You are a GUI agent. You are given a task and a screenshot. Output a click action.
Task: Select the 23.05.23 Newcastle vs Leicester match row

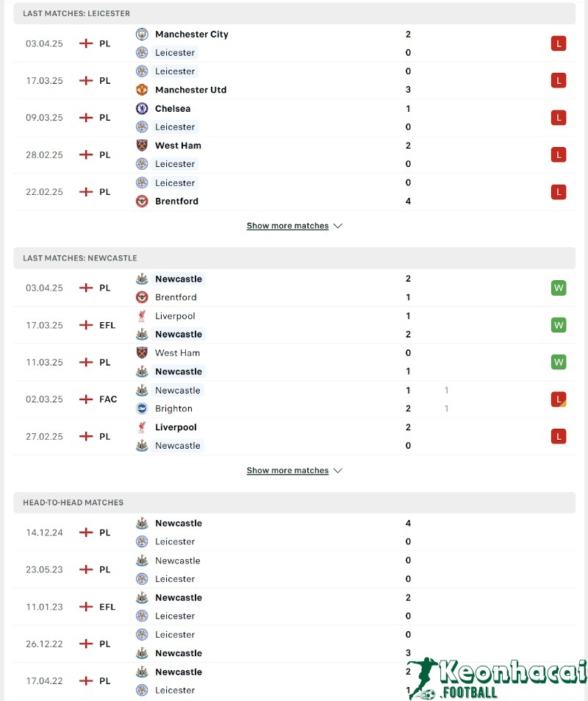pos(294,569)
